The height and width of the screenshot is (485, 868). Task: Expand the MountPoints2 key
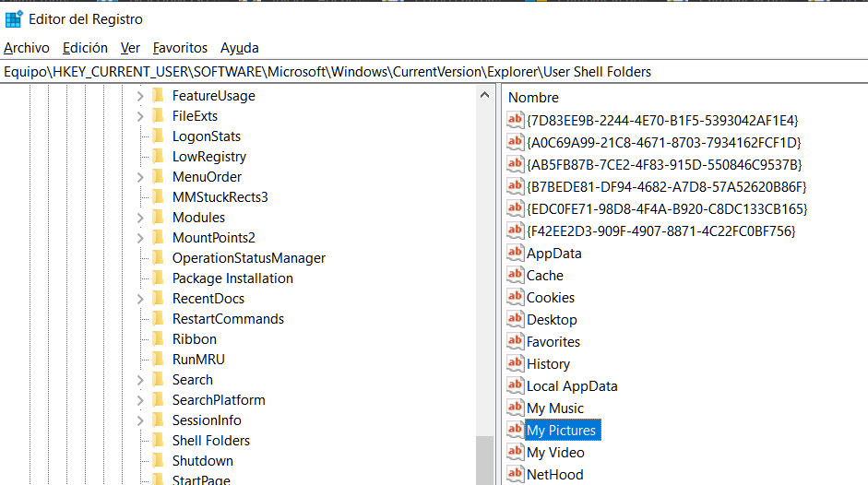[x=140, y=238]
